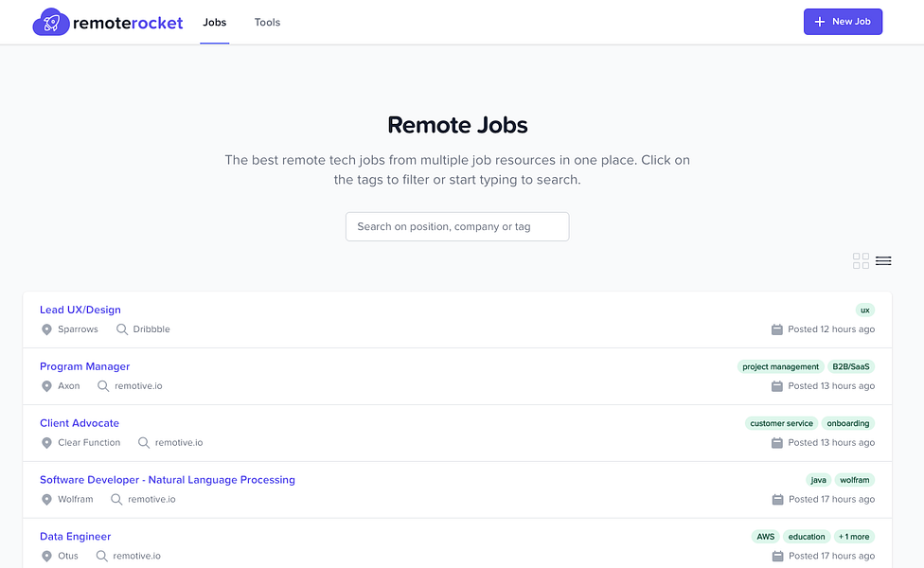This screenshot has width=924, height=568.
Task: Click remotive.io source in Data Engineer row
Action: point(136,556)
